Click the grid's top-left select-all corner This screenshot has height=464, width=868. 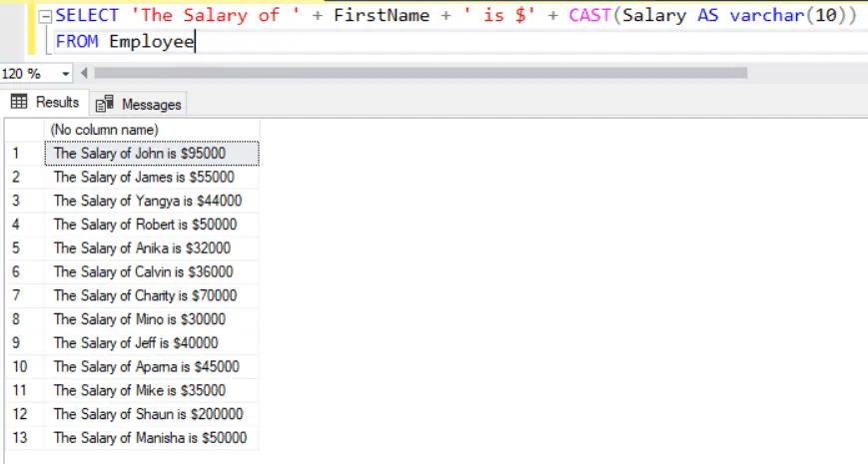pyautogui.click(x=22, y=130)
